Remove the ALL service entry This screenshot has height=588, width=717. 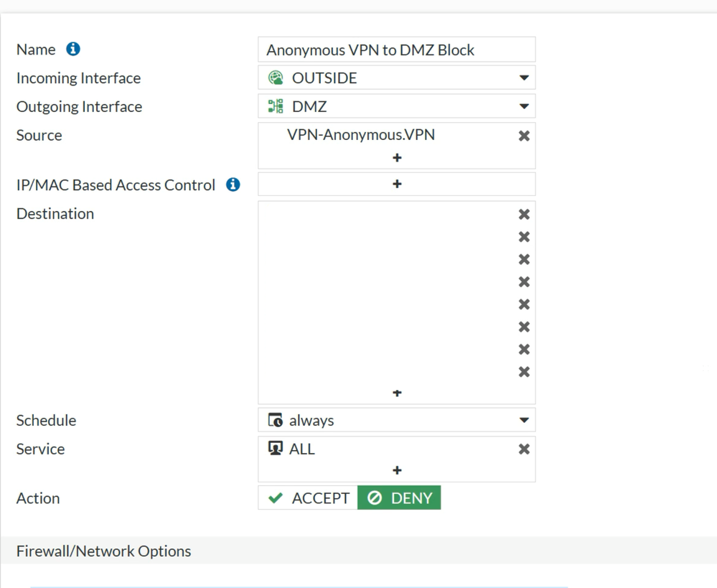[x=524, y=449]
